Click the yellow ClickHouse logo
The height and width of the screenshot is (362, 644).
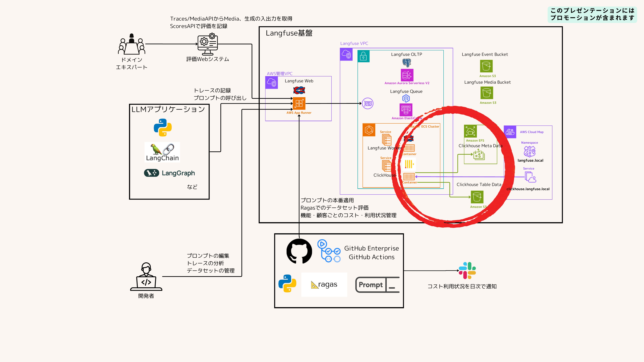pos(409,164)
